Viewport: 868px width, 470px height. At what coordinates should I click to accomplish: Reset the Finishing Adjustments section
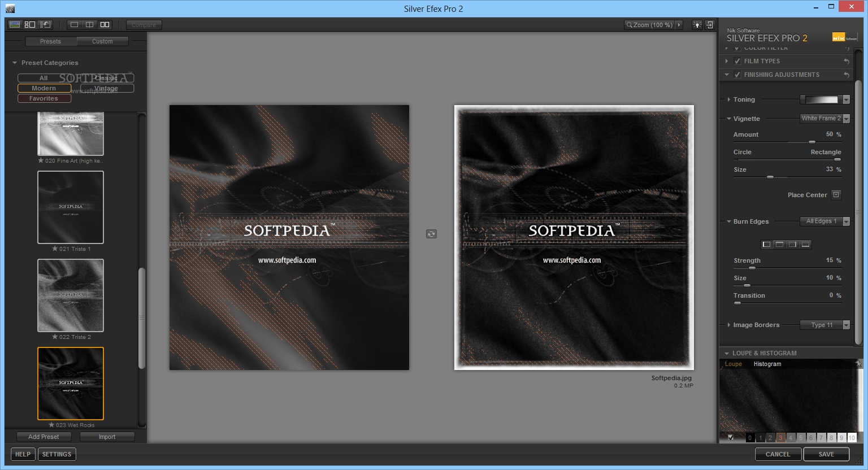tap(847, 75)
